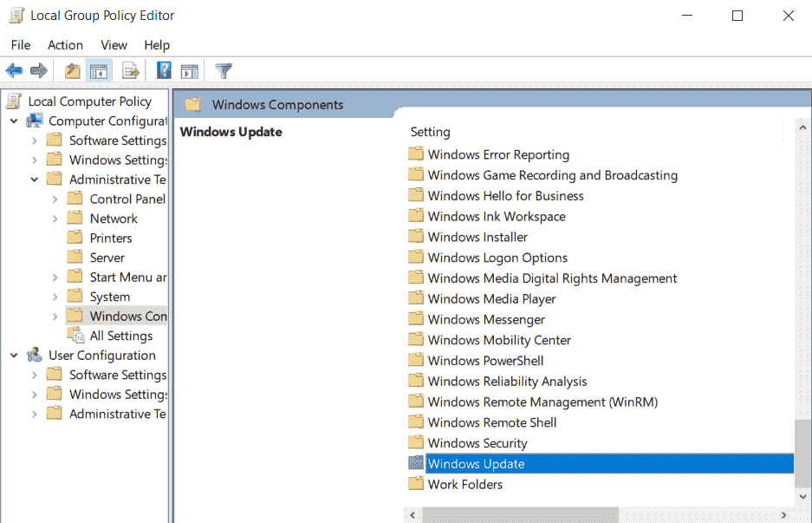
Task: Select the All Settings icon in tree
Action: pyautogui.click(x=75, y=336)
